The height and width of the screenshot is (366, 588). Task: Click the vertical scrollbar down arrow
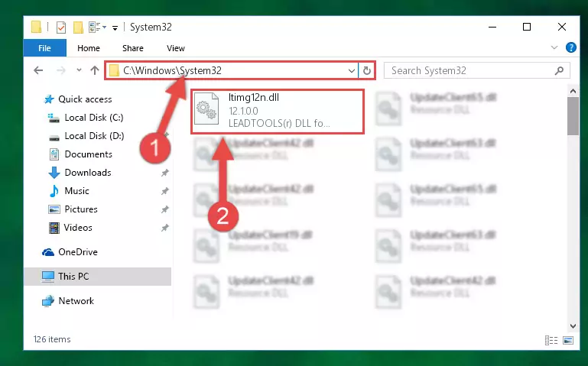point(573,326)
